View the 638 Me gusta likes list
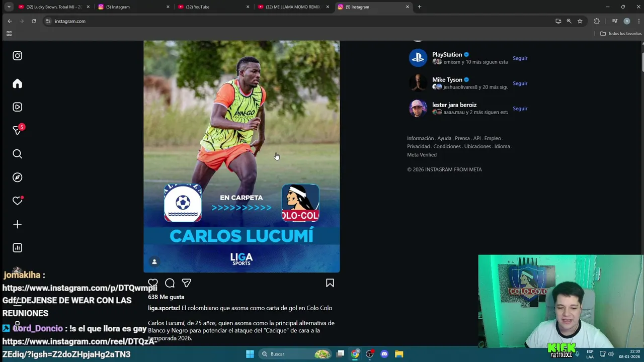The image size is (644, 362). point(166,297)
